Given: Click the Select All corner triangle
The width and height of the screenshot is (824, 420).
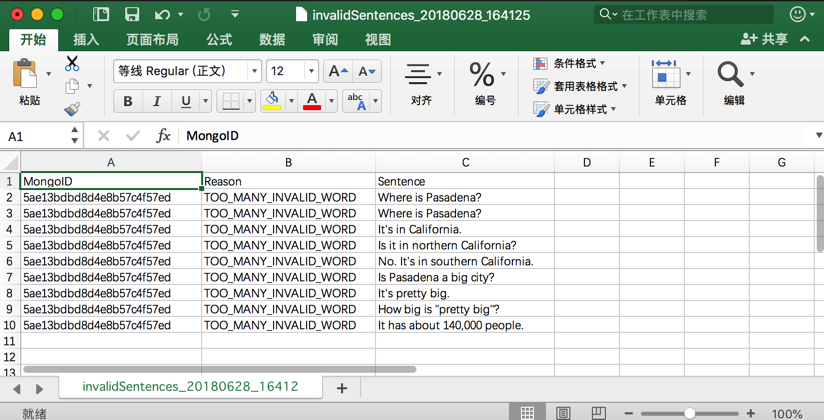Looking at the screenshot, I should (x=11, y=162).
